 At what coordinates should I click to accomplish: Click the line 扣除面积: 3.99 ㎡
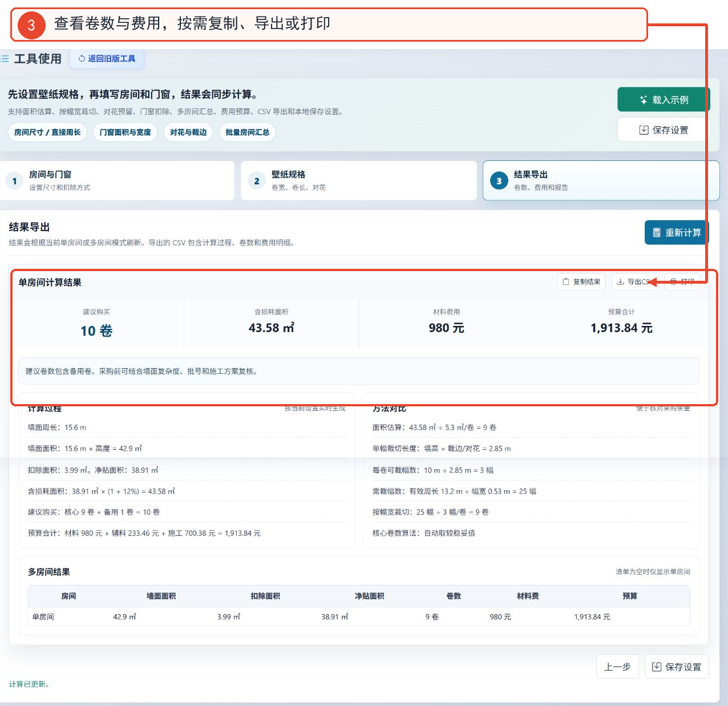(x=93, y=470)
